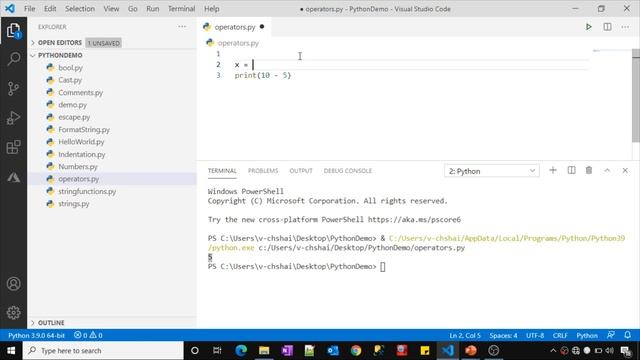Switch to the Debug Console tab

[x=348, y=171]
